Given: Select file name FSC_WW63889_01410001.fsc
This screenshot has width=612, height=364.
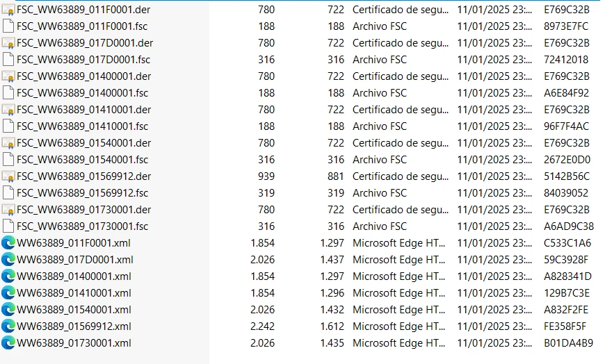Looking at the screenshot, I should [x=82, y=126].
